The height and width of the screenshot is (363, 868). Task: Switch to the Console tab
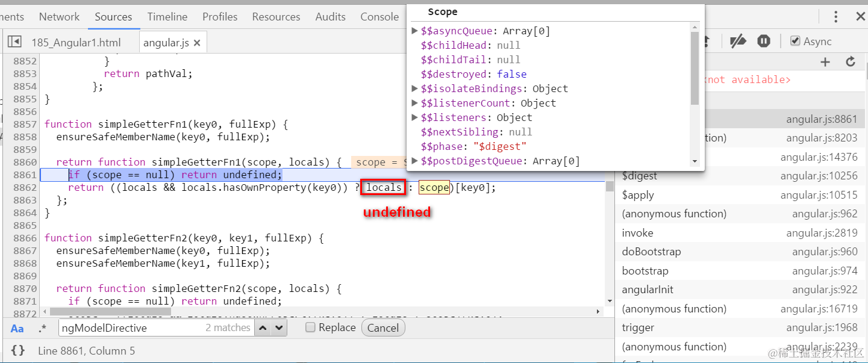[379, 17]
